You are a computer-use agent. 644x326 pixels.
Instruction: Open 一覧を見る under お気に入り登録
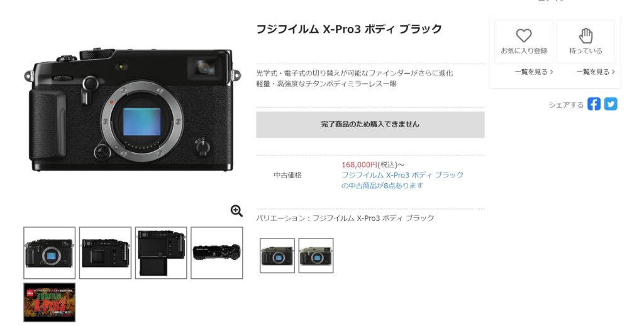pos(533,72)
